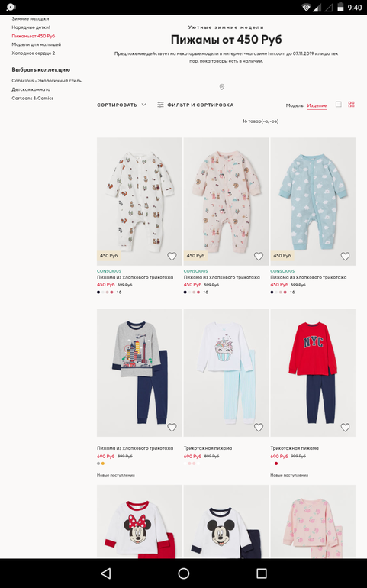Toggle image view to Модель
This screenshot has width=367, height=588.
[295, 105]
